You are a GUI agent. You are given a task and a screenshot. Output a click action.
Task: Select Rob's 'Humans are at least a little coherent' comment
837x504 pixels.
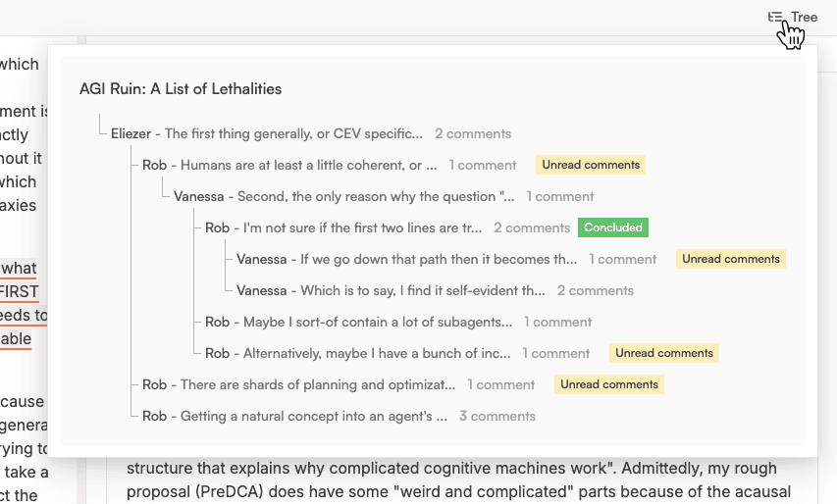[289, 165]
